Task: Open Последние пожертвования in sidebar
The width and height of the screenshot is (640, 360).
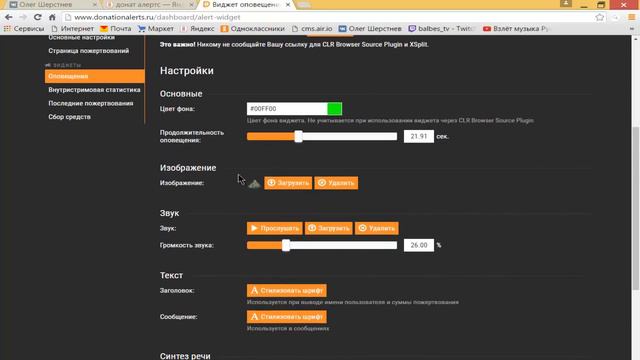Action: click(91, 103)
